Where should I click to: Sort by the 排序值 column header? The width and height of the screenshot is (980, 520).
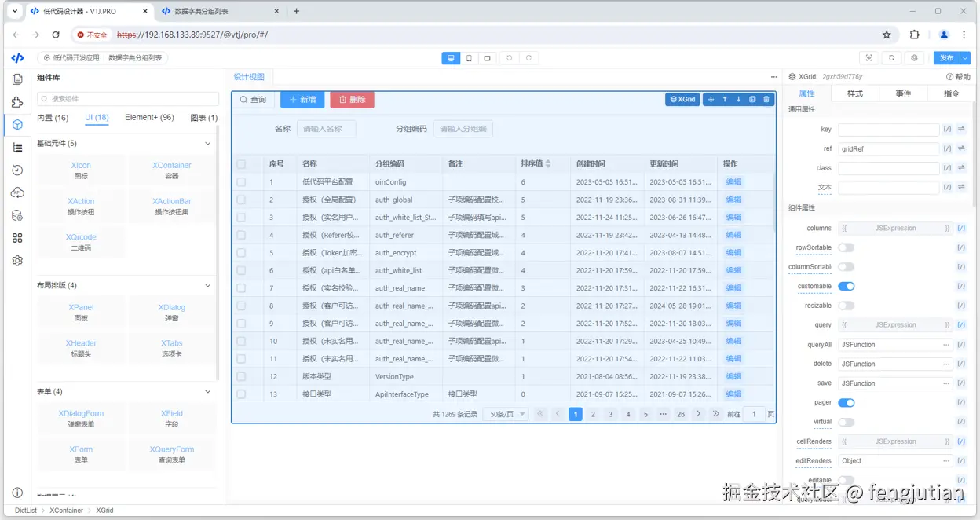point(536,164)
